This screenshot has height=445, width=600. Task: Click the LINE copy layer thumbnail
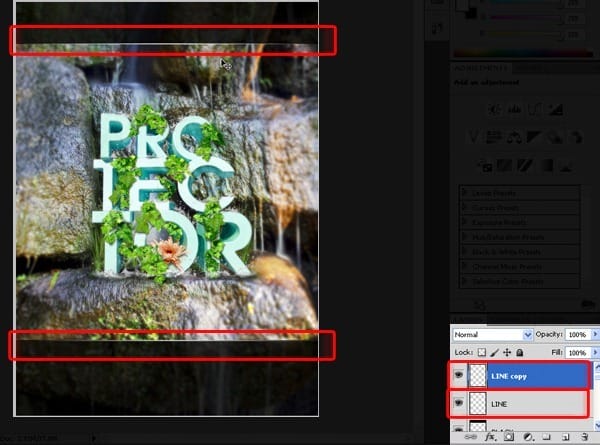tap(478, 376)
